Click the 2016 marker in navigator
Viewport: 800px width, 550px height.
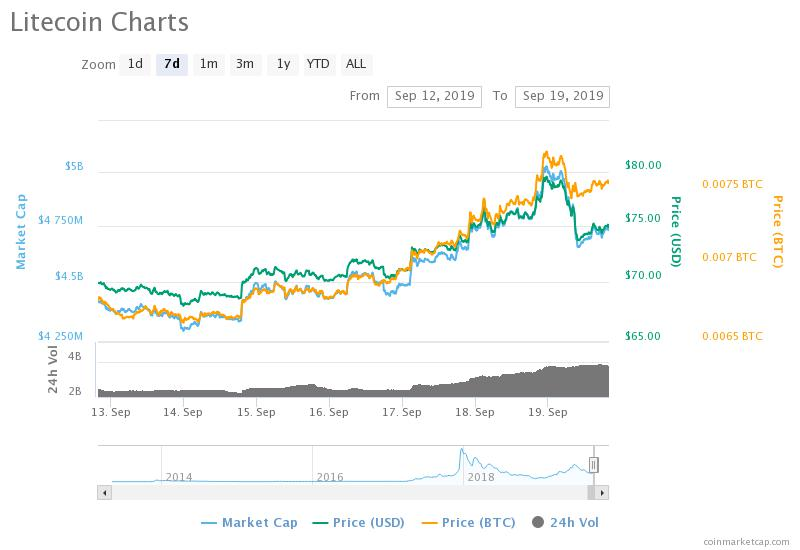[x=330, y=477]
